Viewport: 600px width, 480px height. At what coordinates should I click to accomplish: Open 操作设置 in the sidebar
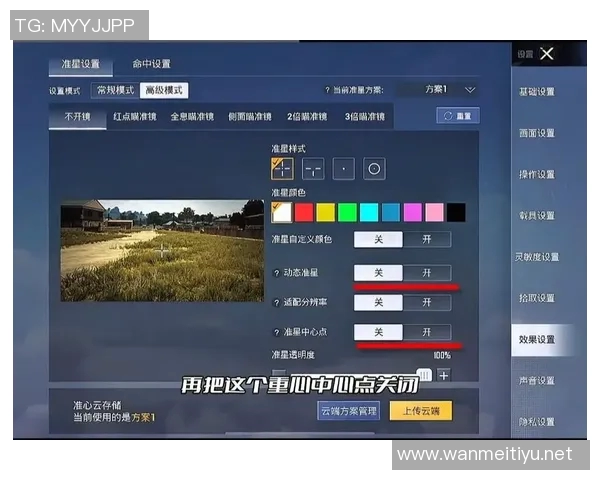[537, 175]
